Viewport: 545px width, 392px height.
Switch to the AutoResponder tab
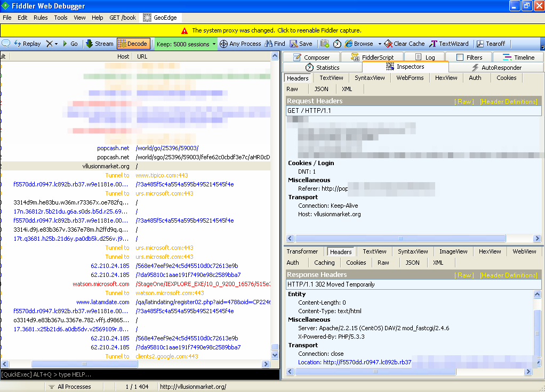click(x=496, y=67)
